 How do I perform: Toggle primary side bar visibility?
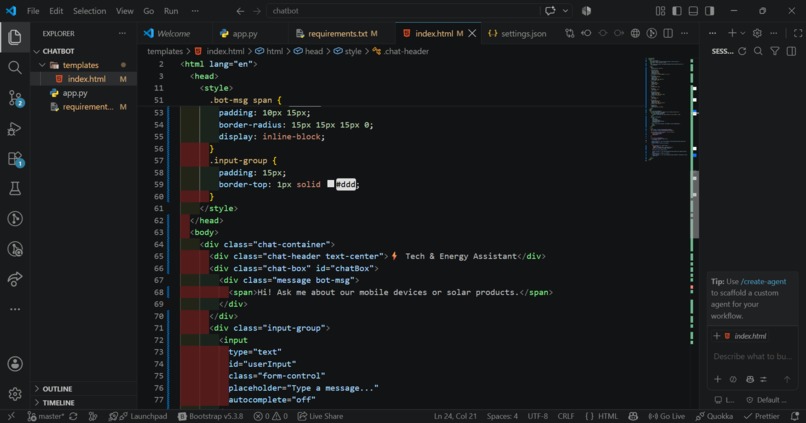[676, 11]
